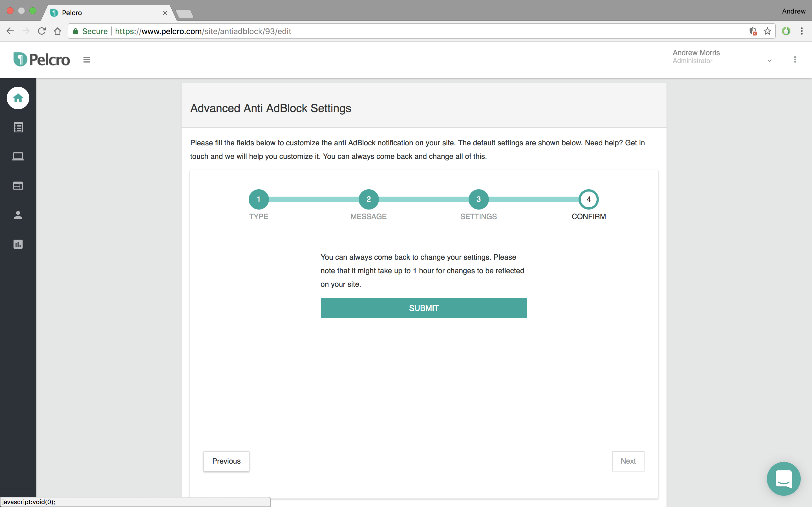Screen dimensions: 812x507
Task: Toggle the hamburger menu beside Pelcro logo
Action: [87, 60]
